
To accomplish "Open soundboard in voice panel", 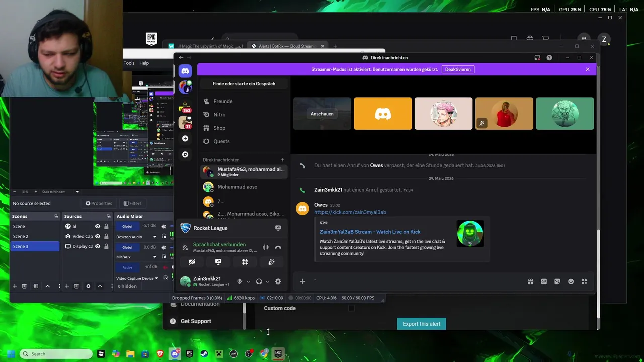I will point(271,262).
